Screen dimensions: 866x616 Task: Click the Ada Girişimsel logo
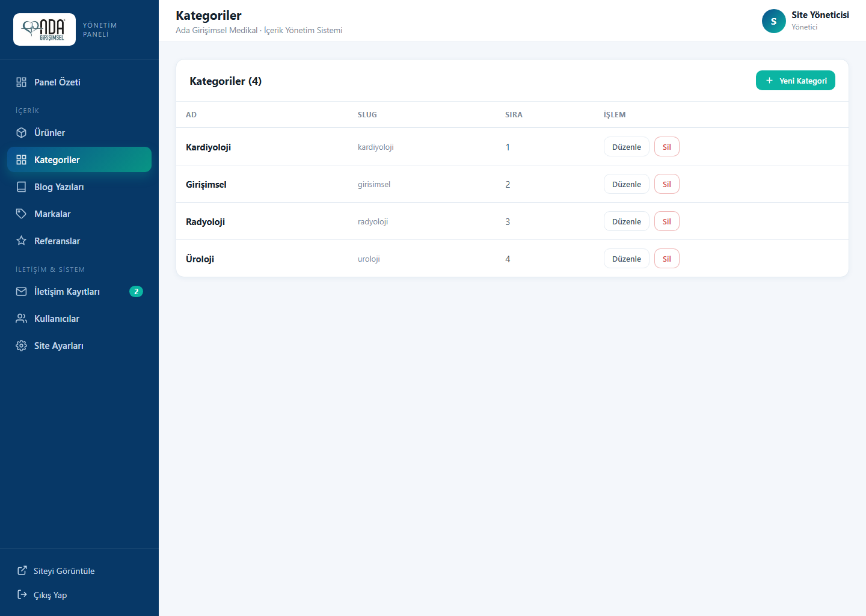45,29
